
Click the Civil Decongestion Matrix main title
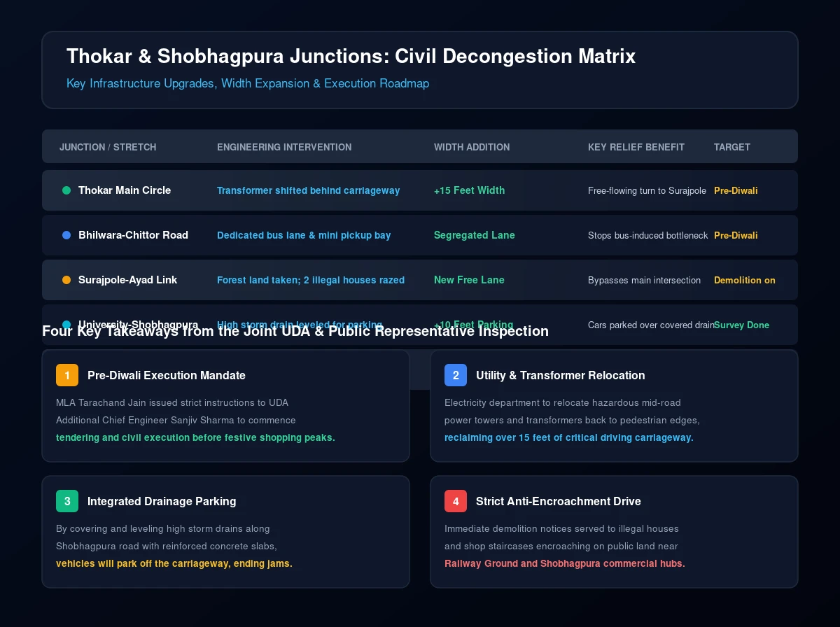[351, 56]
